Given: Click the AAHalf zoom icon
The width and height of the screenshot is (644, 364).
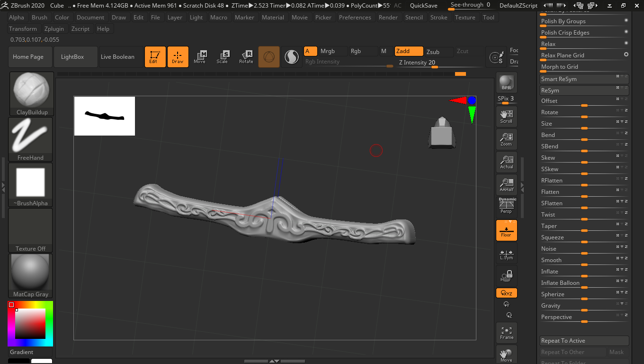Looking at the screenshot, I should point(506,185).
